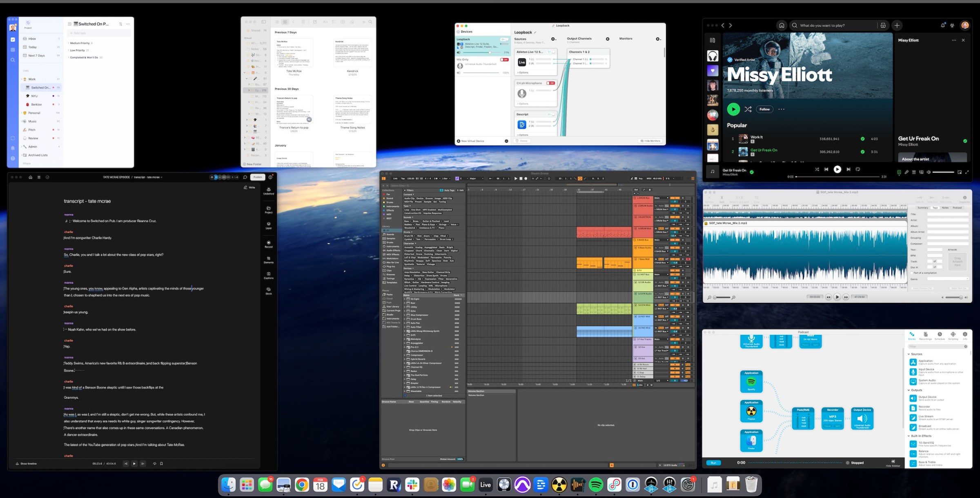Open Ableton Live from the Dock
Screen dimensions: 980x498
pyautogui.click(x=486, y=485)
